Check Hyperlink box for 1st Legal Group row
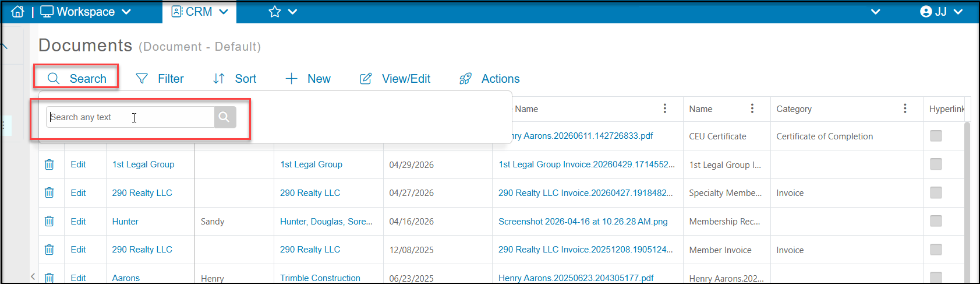Viewport: 980px width, 284px height. point(936,164)
